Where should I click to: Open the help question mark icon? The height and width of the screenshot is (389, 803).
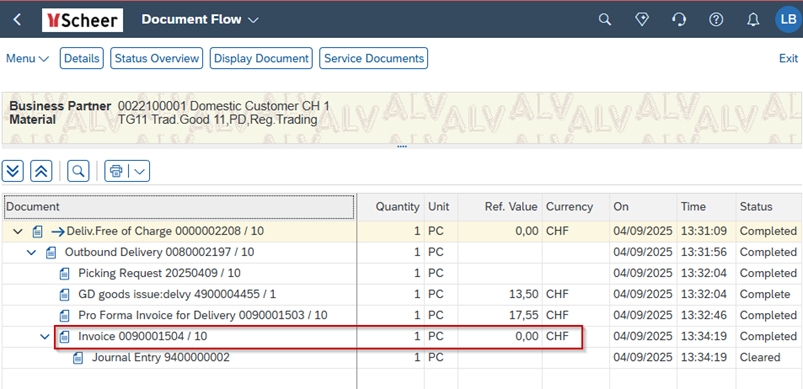coord(715,19)
